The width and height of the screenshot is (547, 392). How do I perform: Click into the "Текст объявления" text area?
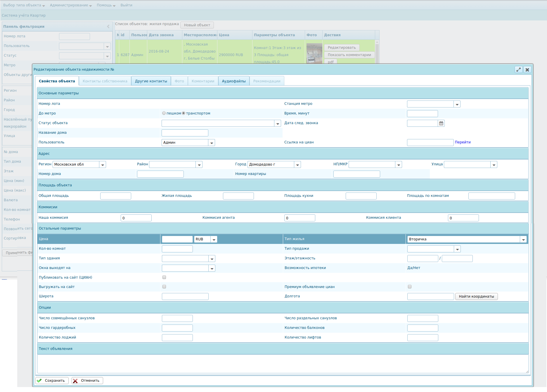pyautogui.click(x=283, y=364)
